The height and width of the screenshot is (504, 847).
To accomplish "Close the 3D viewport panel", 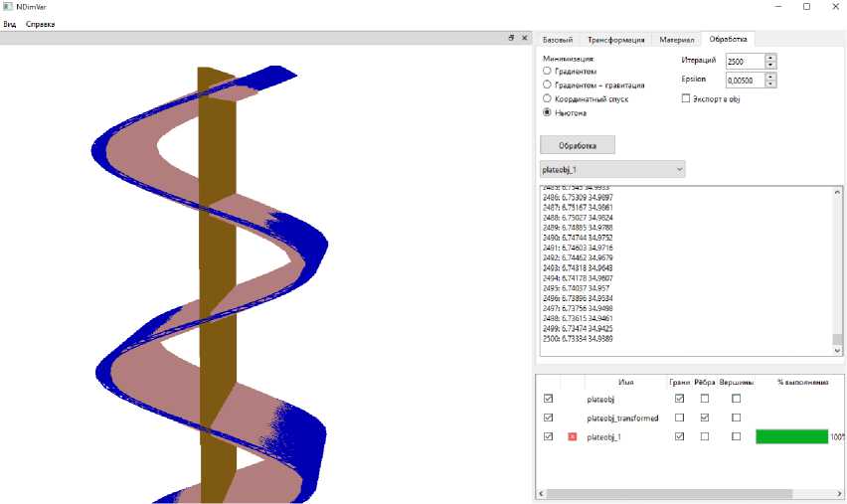I will click(524, 38).
